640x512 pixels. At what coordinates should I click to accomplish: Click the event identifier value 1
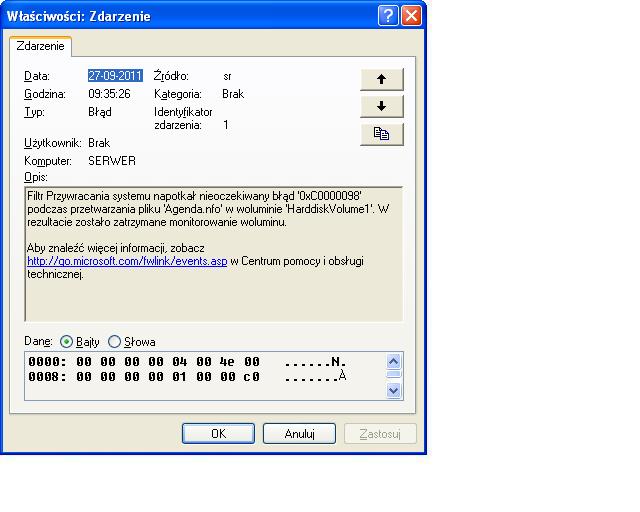tap(226, 125)
